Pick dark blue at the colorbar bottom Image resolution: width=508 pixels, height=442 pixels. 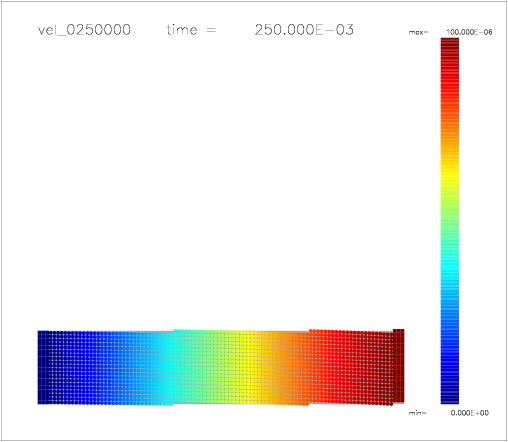coord(450,395)
